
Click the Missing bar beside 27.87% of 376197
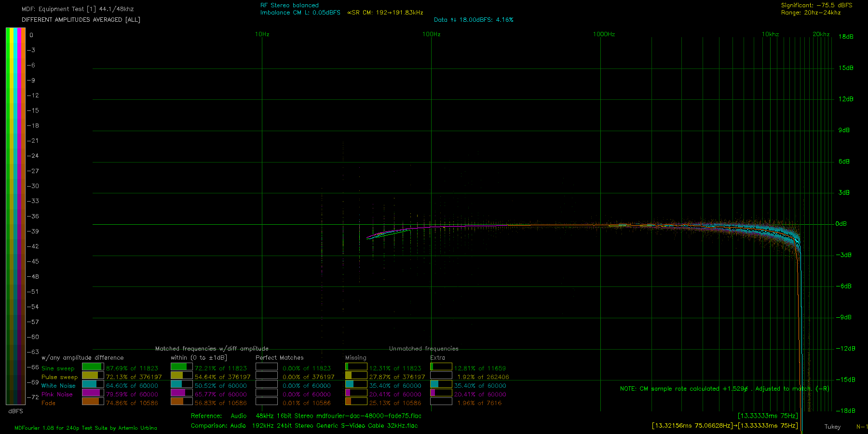tap(356, 376)
